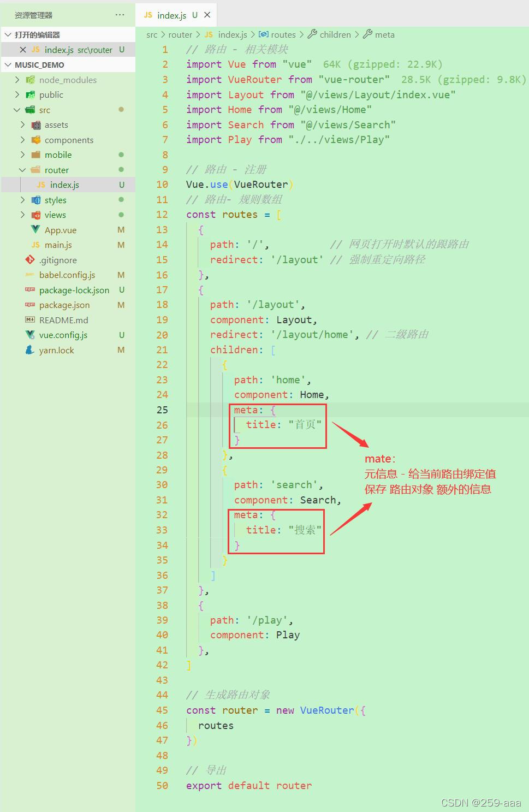Collapse the 打开的编辑器 section
The width and height of the screenshot is (529, 812).
(8, 34)
